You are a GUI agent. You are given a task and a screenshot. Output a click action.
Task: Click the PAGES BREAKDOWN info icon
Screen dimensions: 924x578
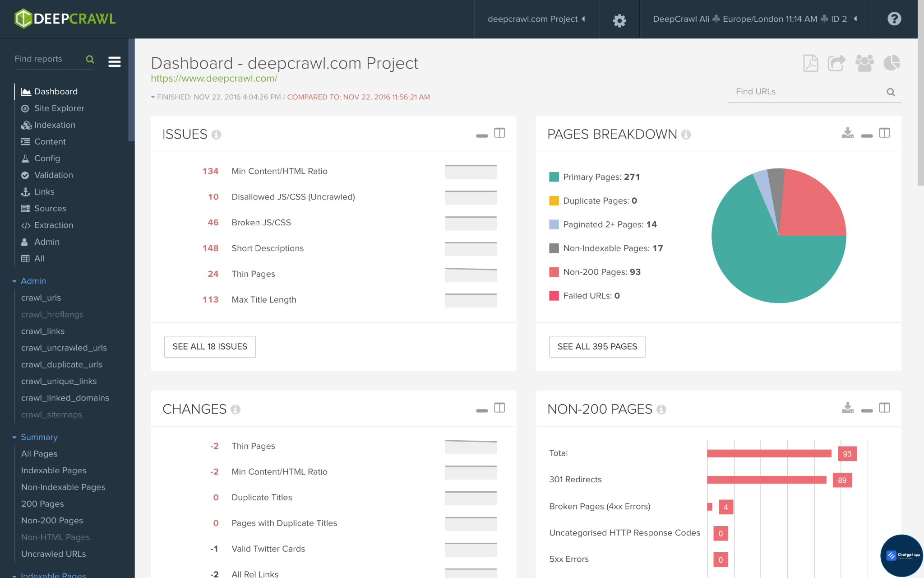pyautogui.click(x=686, y=135)
